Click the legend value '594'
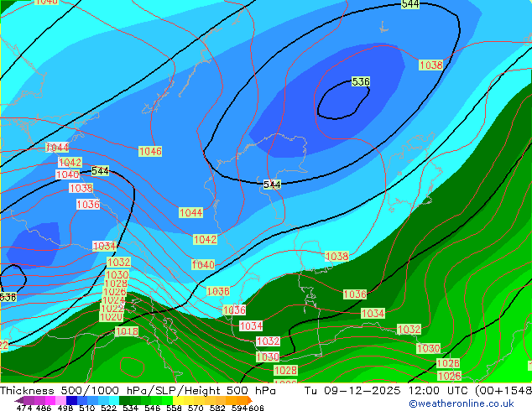Screen dimensions: 532x411 pyautogui.click(x=239, y=408)
